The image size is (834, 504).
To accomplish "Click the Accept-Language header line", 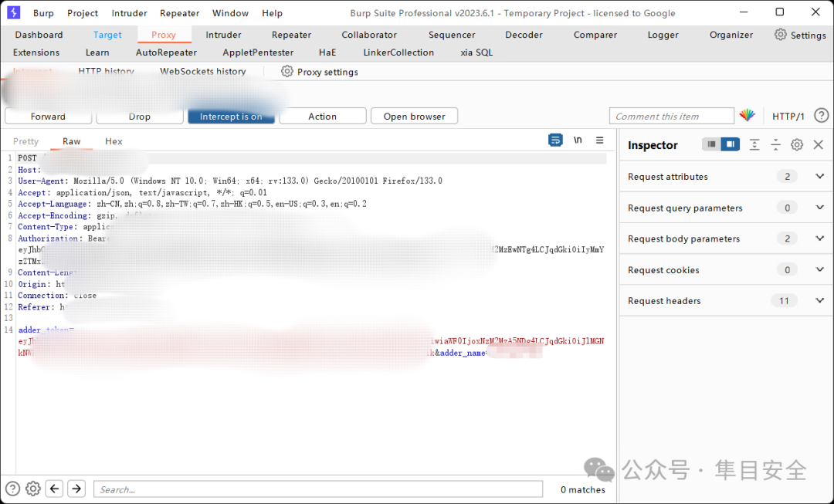I will (x=192, y=204).
